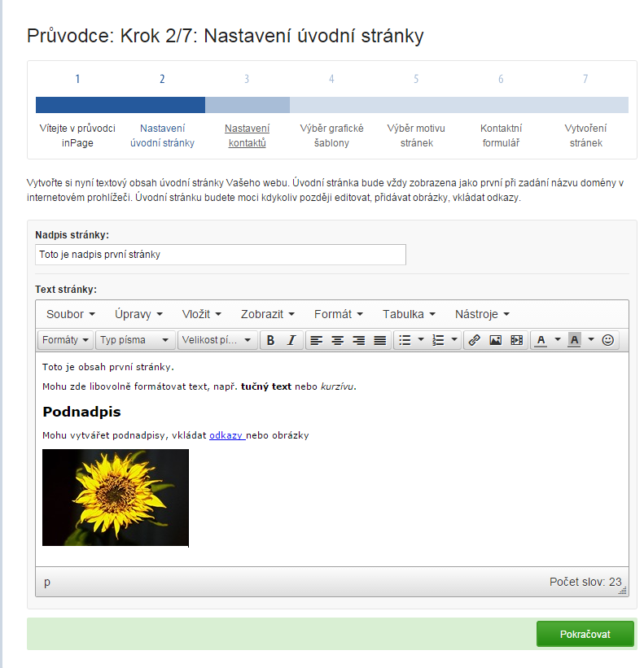Apply italic formatting with the I icon
Screen dimensions: 644x668
tap(291, 340)
